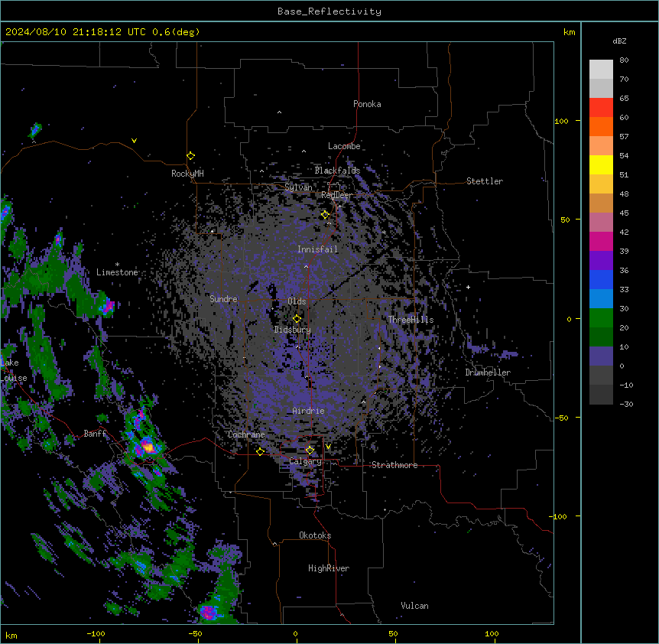
Task: Click the light gray 70-80 dBZ swatch
Action: click(x=601, y=70)
